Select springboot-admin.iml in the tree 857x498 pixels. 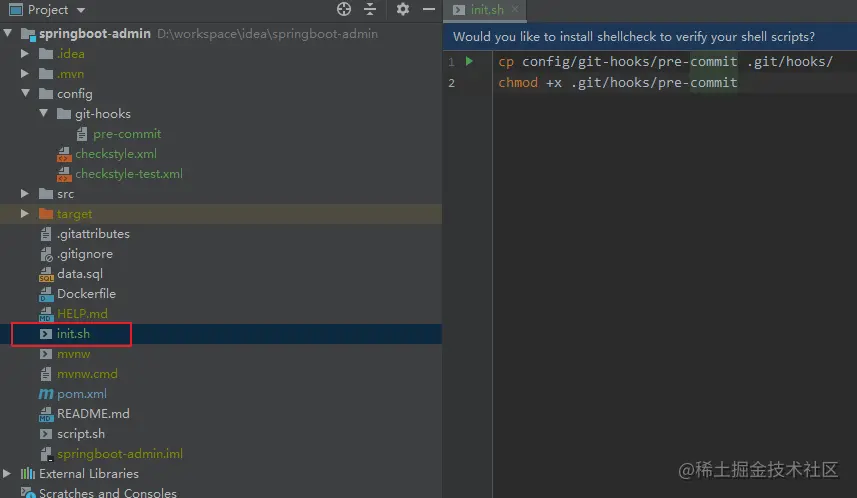point(120,454)
